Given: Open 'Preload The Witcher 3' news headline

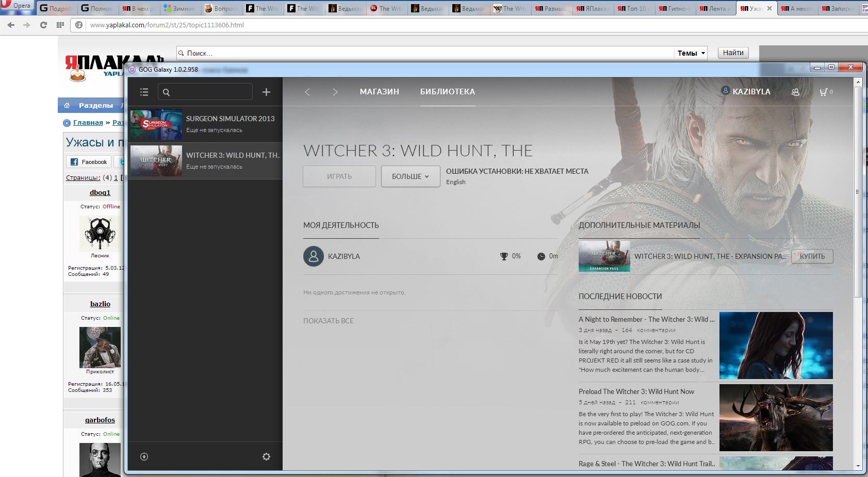Looking at the screenshot, I should point(636,391).
